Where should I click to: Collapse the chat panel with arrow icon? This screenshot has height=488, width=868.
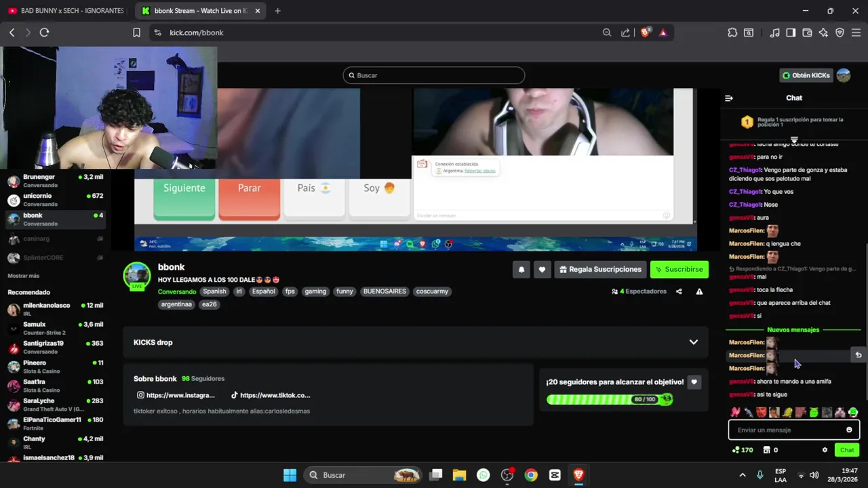(x=729, y=98)
